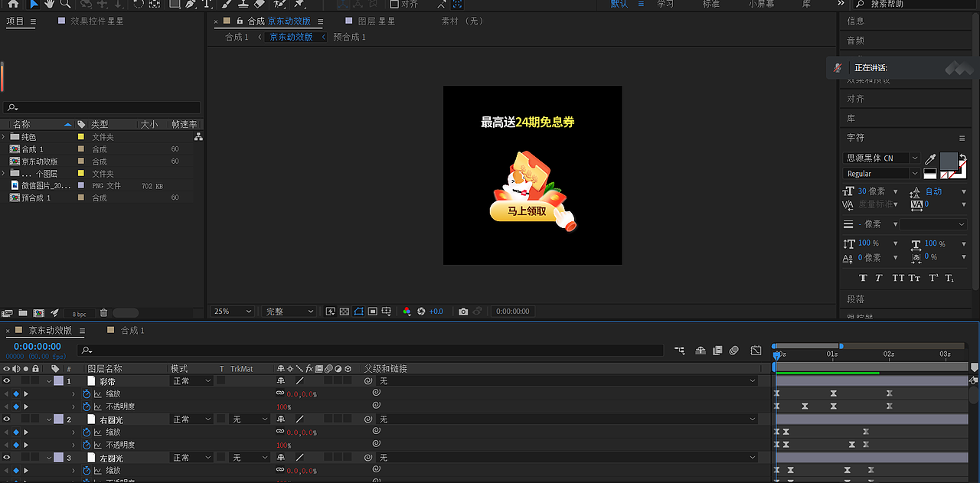Open TrkMat dropdown for 右圆光 layer

(x=250, y=419)
